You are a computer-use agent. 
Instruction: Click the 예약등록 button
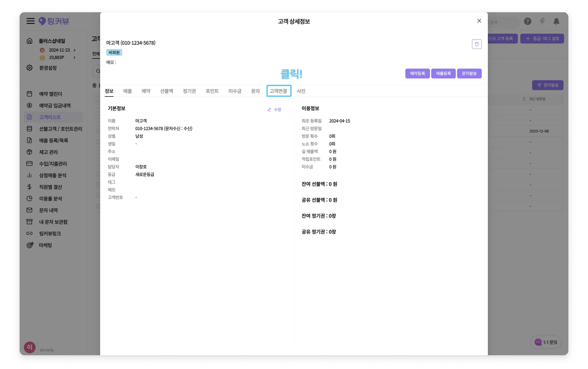coord(417,73)
